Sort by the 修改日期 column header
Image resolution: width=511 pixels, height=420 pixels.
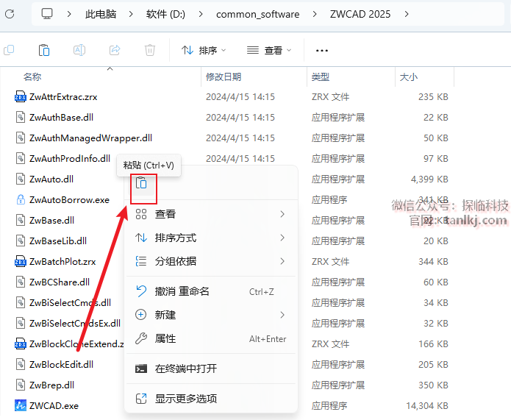pyautogui.click(x=224, y=77)
